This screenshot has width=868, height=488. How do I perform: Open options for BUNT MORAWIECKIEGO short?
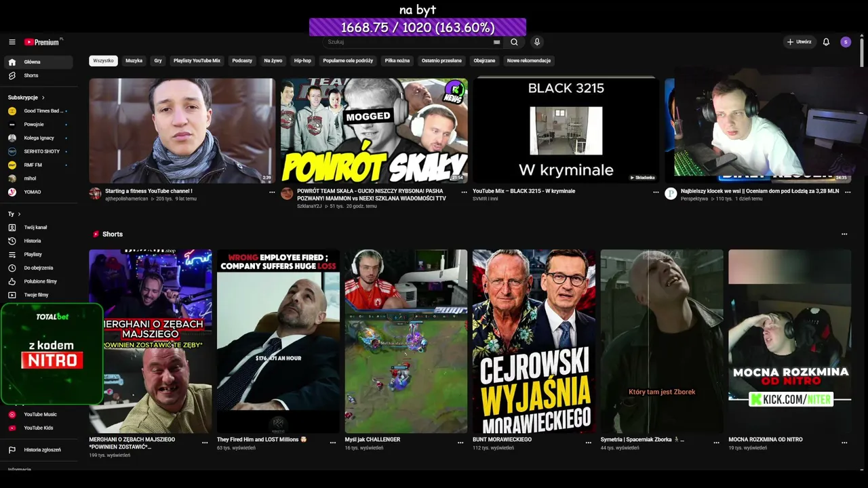point(589,443)
